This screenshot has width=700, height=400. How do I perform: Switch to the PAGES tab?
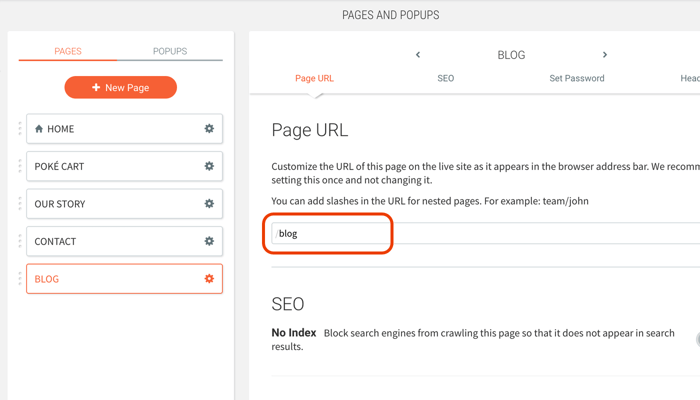point(68,51)
